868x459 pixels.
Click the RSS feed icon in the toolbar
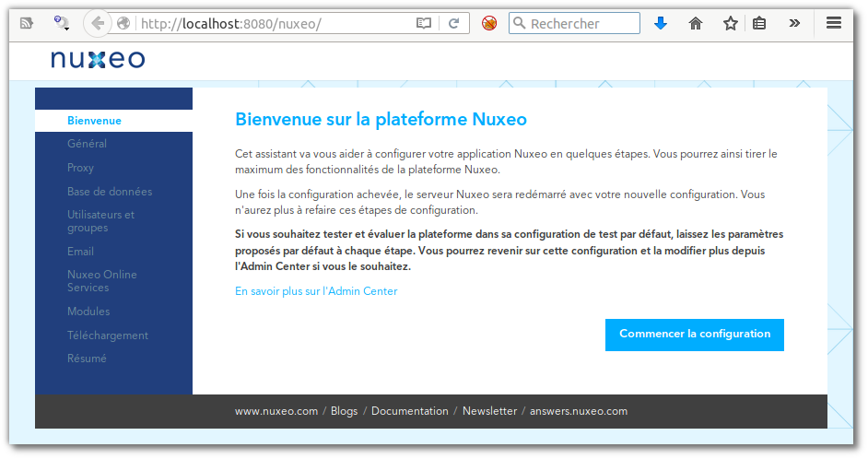[27, 23]
